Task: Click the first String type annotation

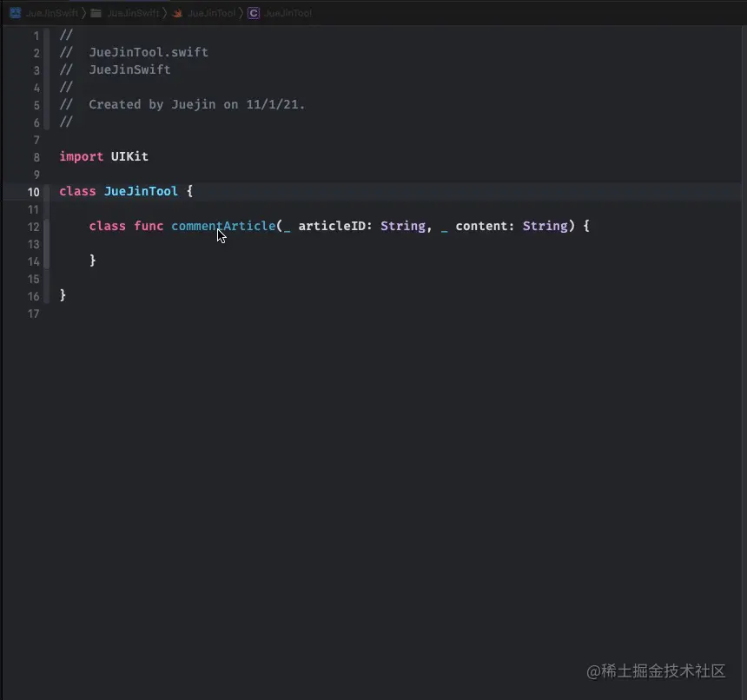Action: (x=402, y=226)
